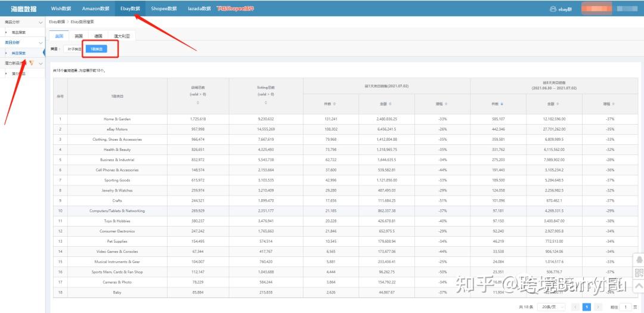644x313 pixels.
Task: Switch to the 英国 country tab
Action: [x=79, y=36]
